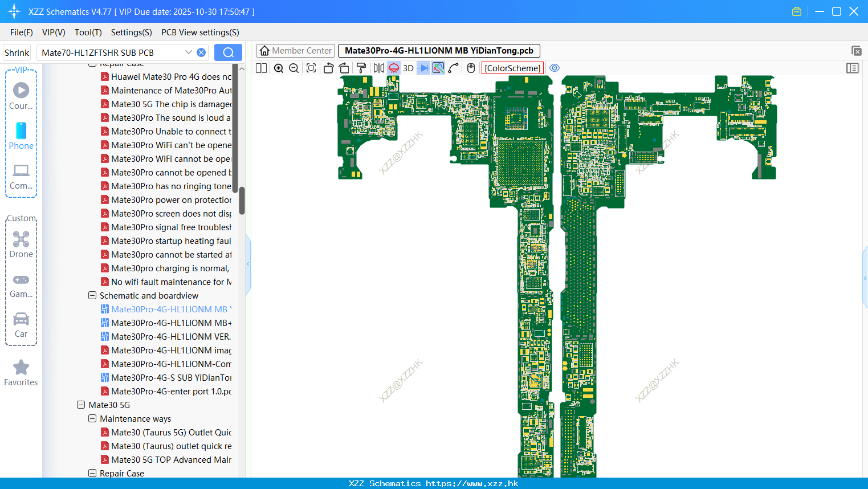Collapse the Schematic and boardview node
868x489 pixels.
[92, 295]
